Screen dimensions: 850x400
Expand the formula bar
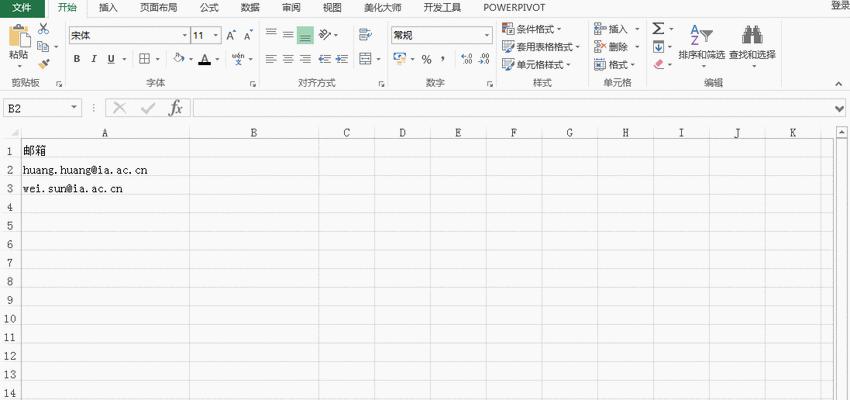click(840, 108)
